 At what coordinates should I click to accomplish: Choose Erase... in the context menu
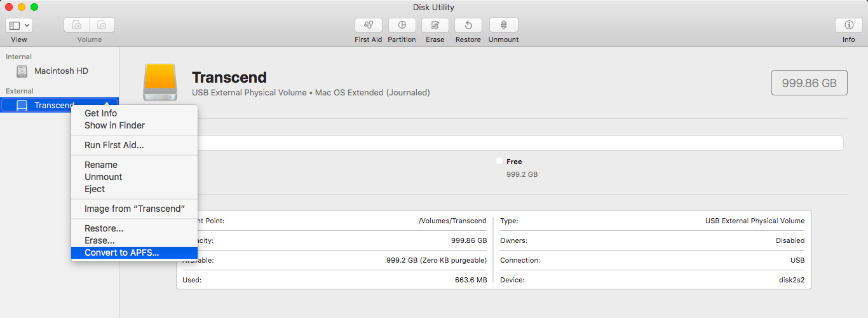134,240
